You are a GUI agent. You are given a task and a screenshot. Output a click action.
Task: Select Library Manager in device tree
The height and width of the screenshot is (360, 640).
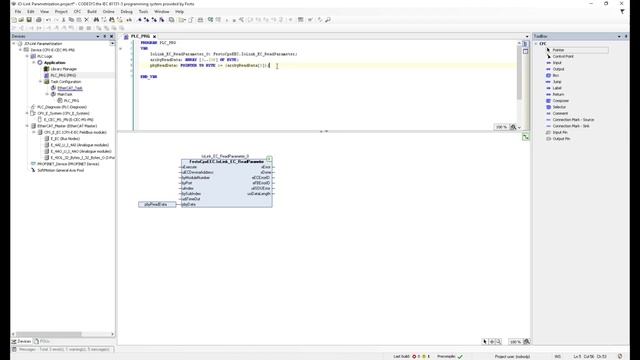pos(63,69)
